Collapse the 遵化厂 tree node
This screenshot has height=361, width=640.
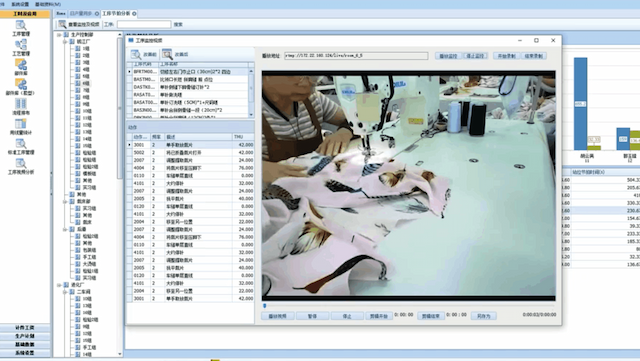tap(59, 285)
